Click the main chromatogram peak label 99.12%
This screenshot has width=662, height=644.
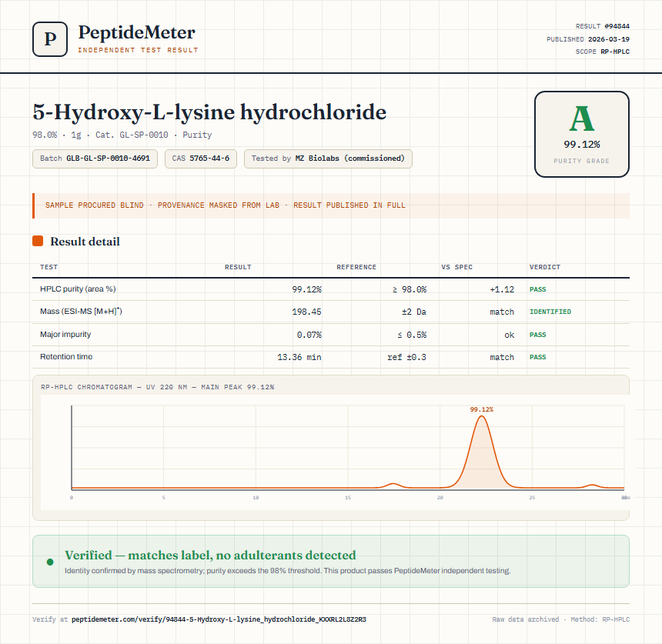coord(481,409)
